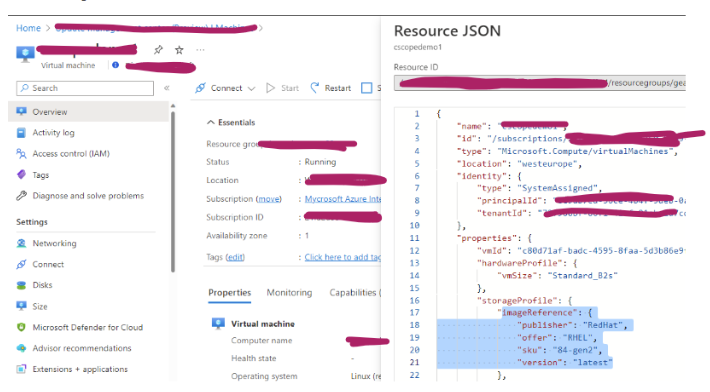Click the Start play icon
The height and width of the screenshot is (392, 710).
(x=270, y=88)
